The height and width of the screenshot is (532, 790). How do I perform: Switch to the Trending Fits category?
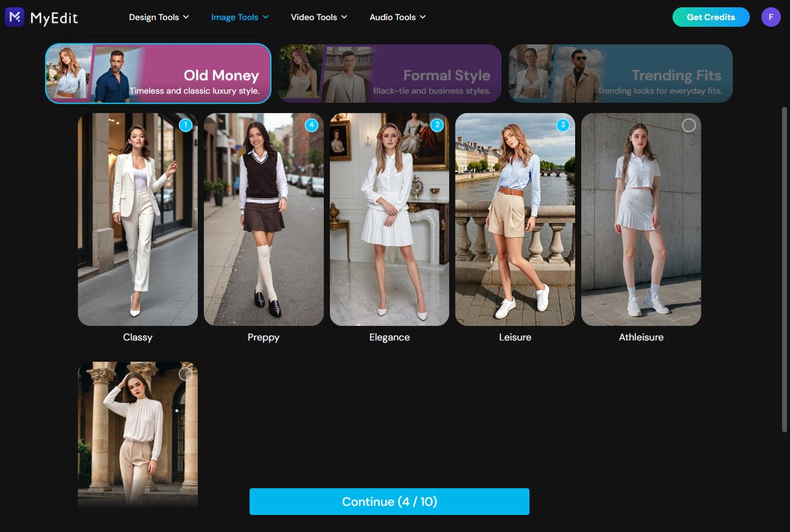click(x=620, y=73)
